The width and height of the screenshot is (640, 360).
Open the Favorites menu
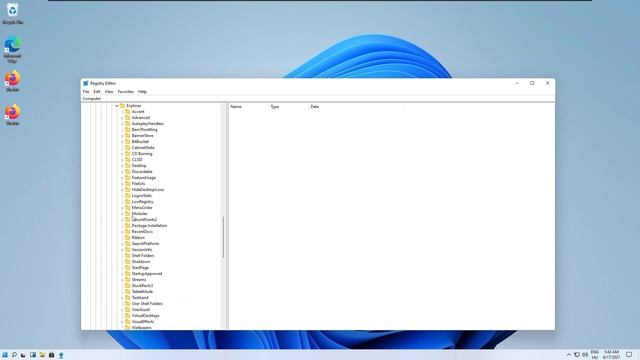(x=126, y=91)
